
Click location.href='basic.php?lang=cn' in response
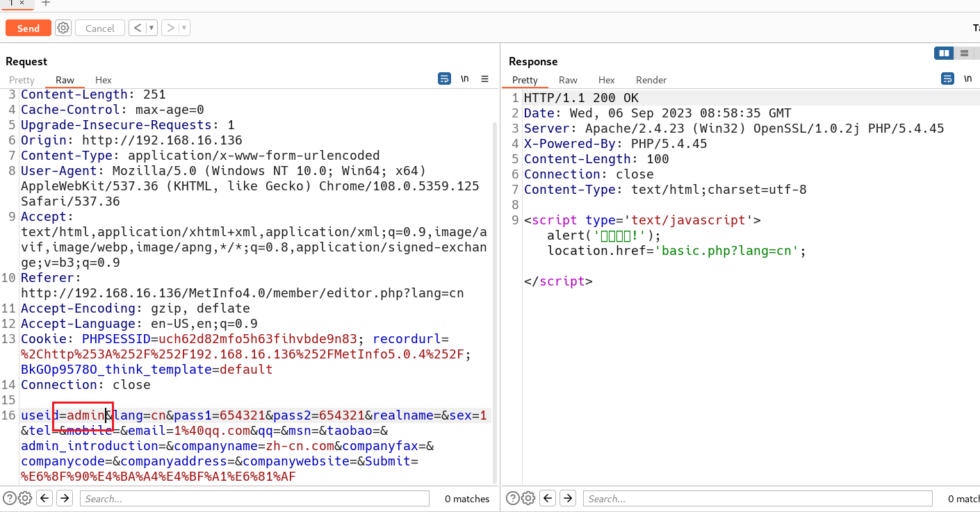pos(676,251)
